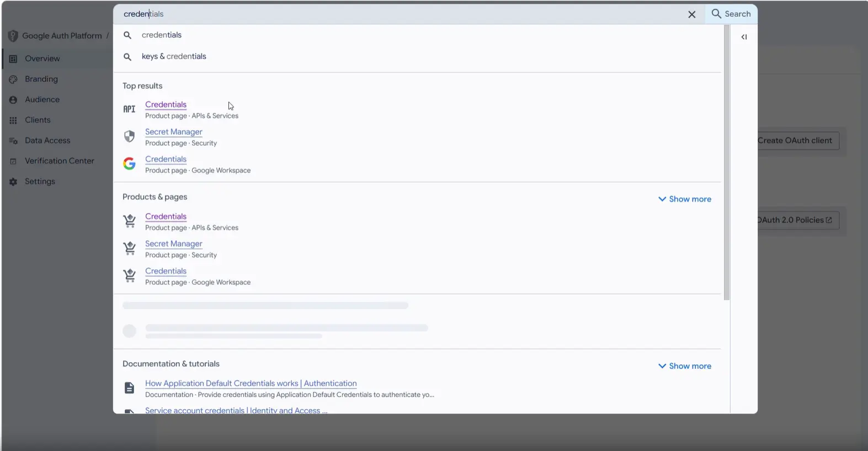Open Credentials APIs & Services link under Products & pages
This screenshot has width=868, height=451.
[166, 216]
